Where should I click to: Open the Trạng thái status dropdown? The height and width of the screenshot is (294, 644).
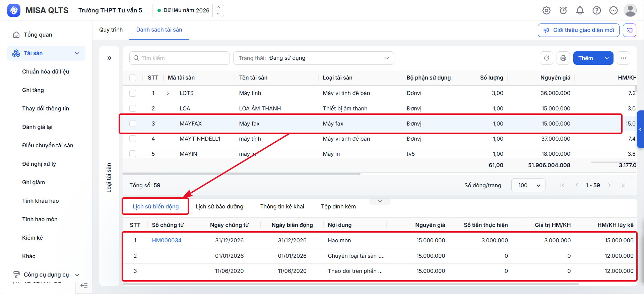pos(314,58)
